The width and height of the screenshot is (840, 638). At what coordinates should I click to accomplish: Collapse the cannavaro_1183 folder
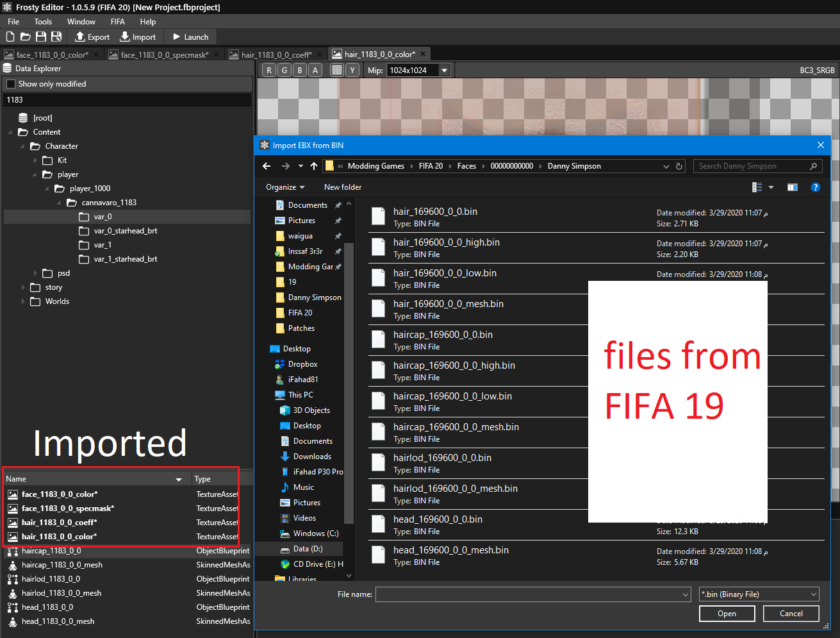click(x=59, y=203)
